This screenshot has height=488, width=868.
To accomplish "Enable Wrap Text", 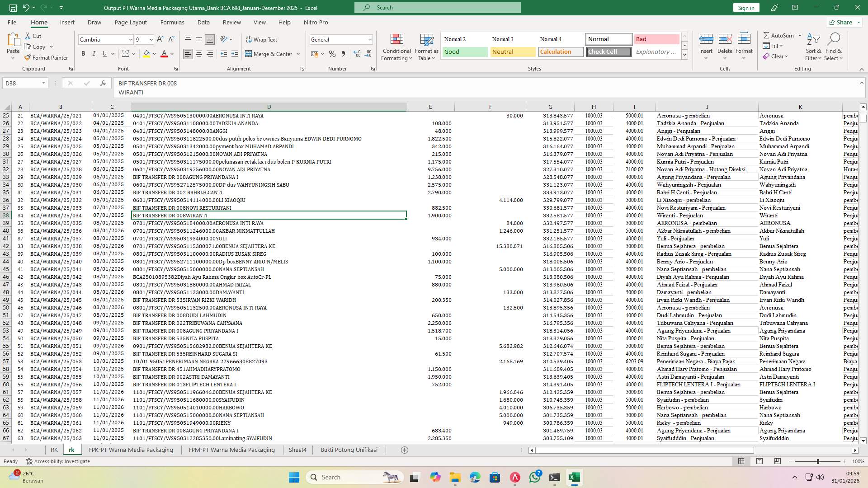I will pos(262,39).
